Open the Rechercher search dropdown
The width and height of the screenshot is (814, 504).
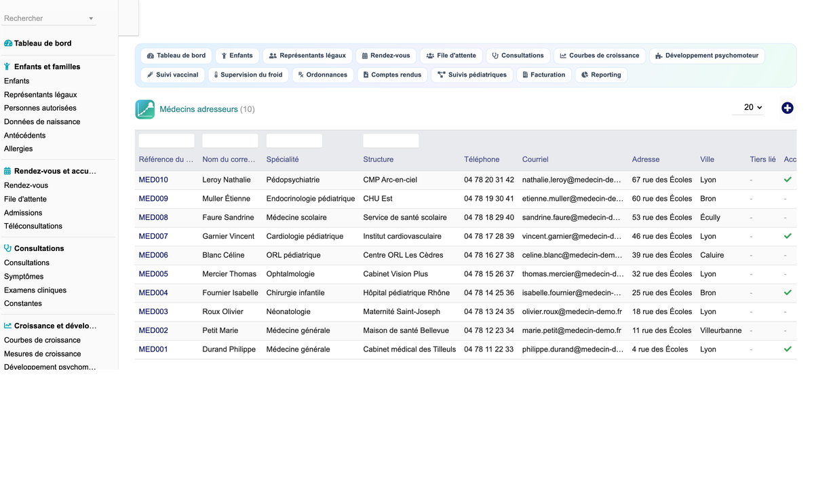click(x=50, y=18)
